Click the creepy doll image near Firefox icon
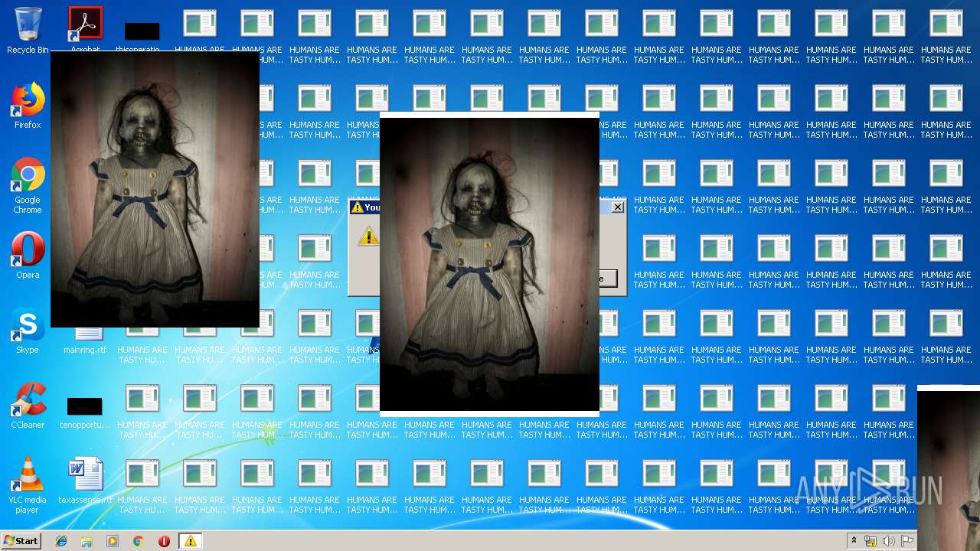This screenshot has height=551, width=980. [155, 189]
